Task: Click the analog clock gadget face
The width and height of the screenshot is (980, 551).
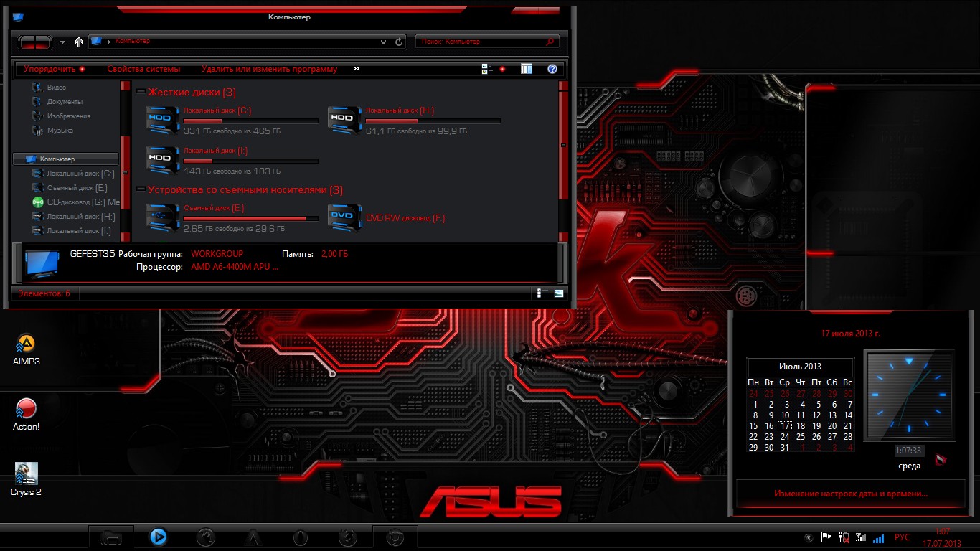Action: (910, 395)
